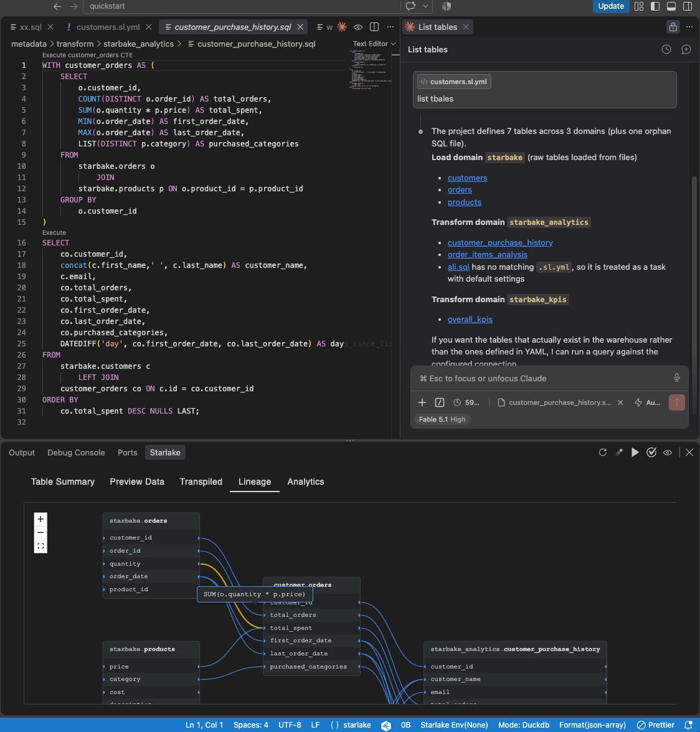Toggle the lock group icon
The height and width of the screenshot is (732, 700).
pos(673,27)
